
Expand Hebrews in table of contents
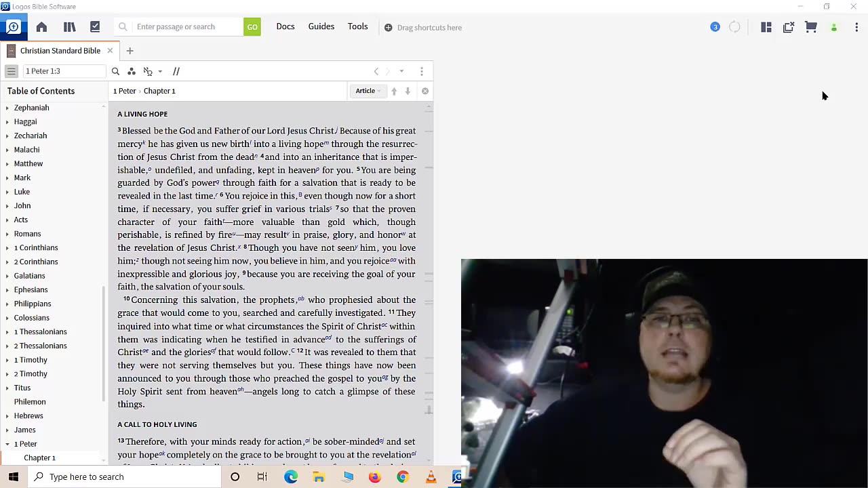(7, 416)
